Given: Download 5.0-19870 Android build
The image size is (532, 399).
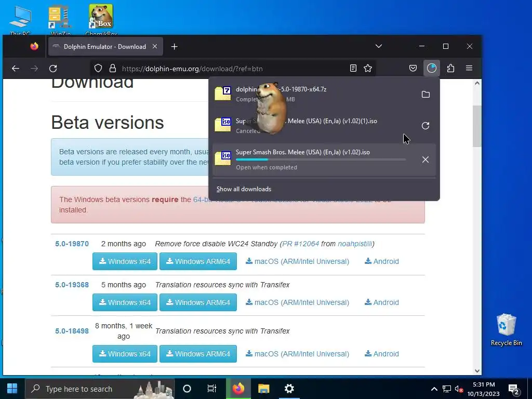Looking at the screenshot, I should click(382, 261).
